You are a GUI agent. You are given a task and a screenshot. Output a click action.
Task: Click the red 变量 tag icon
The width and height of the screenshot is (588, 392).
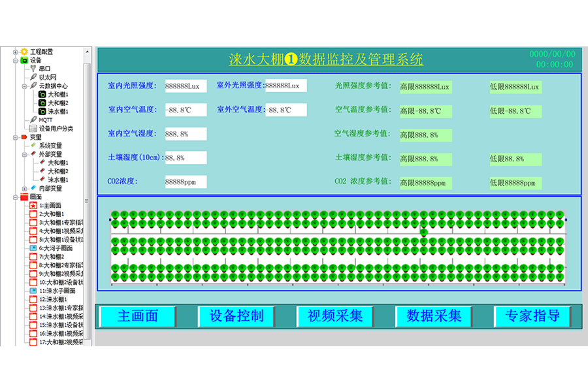(24, 137)
